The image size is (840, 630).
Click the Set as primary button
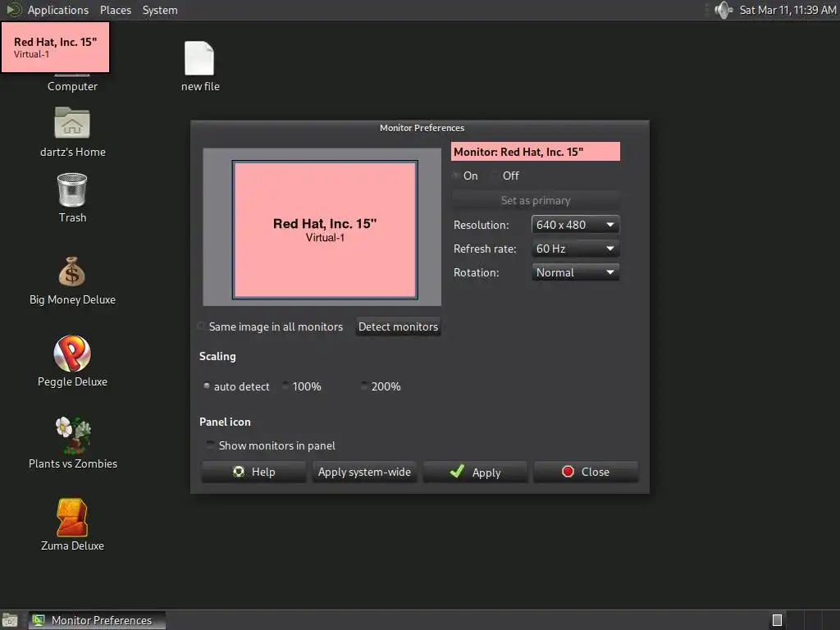point(536,200)
